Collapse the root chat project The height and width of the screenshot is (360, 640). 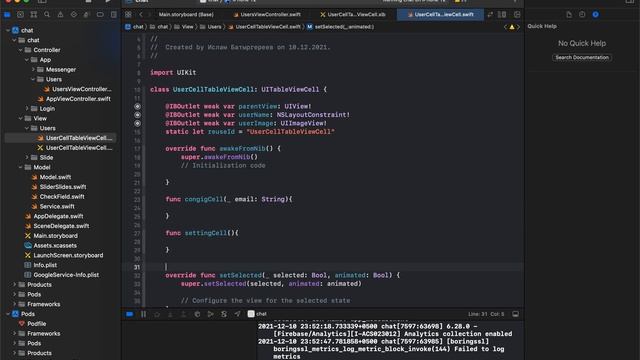point(8,30)
